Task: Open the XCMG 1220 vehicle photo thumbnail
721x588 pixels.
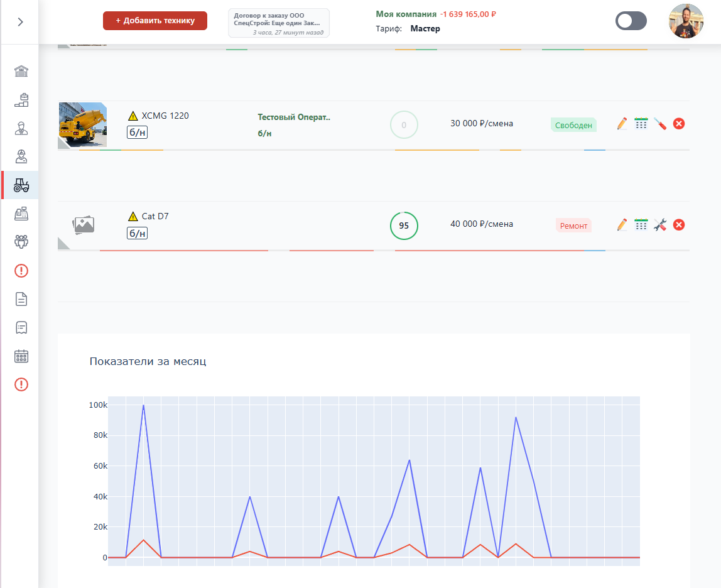Action: pyautogui.click(x=83, y=124)
